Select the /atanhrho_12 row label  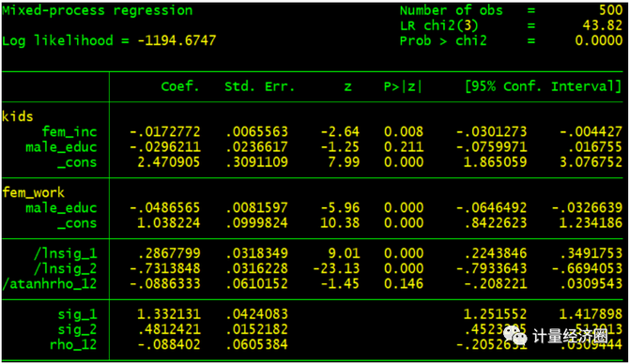pyautogui.click(x=50, y=284)
